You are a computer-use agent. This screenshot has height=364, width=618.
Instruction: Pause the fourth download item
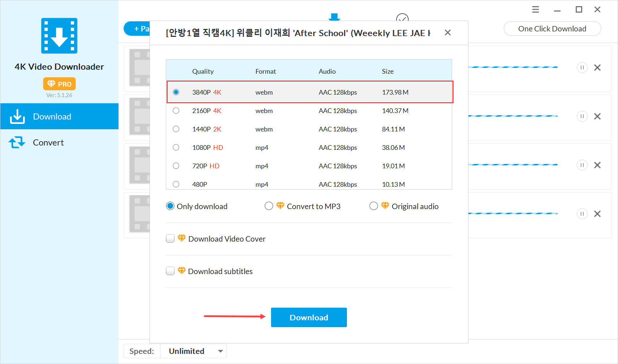[x=582, y=214]
